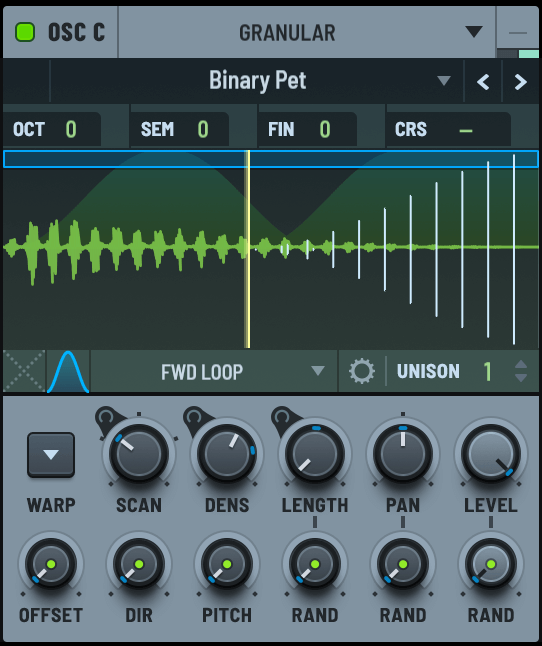Toggle the crossed-out X grain shape icon
The height and width of the screenshot is (646, 542).
pyautogui.click(x=24, y=371)
